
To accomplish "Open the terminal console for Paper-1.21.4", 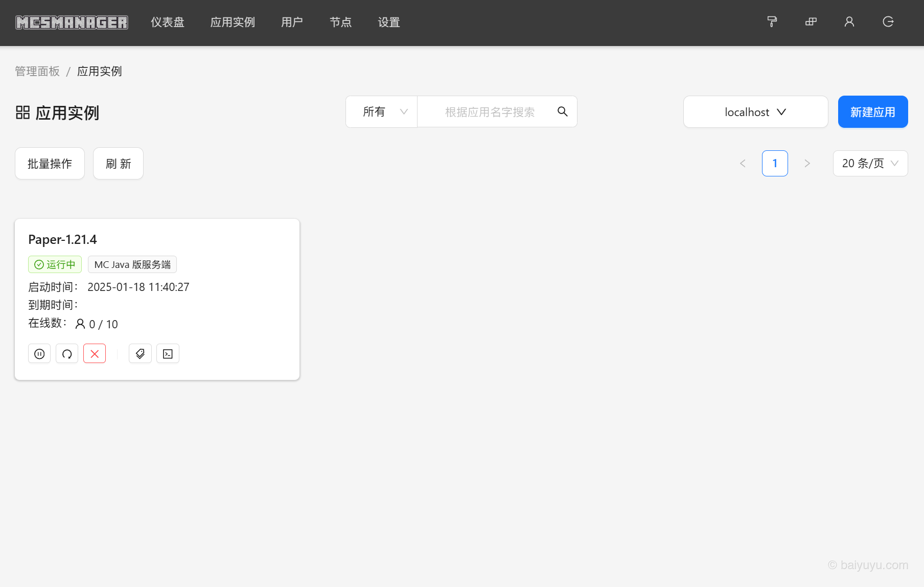I will (168, 353).
